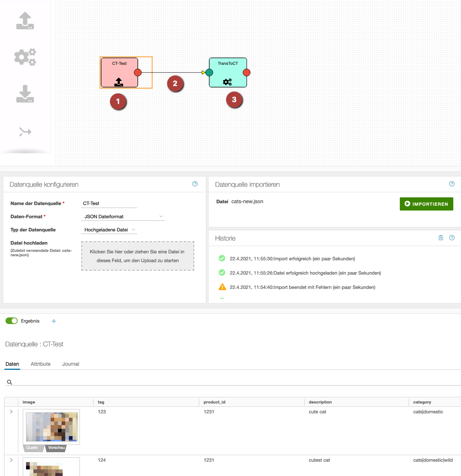461x476 pixels.
Task: Select the upload data source sidebar icon
Action: (x=25, y=21)
